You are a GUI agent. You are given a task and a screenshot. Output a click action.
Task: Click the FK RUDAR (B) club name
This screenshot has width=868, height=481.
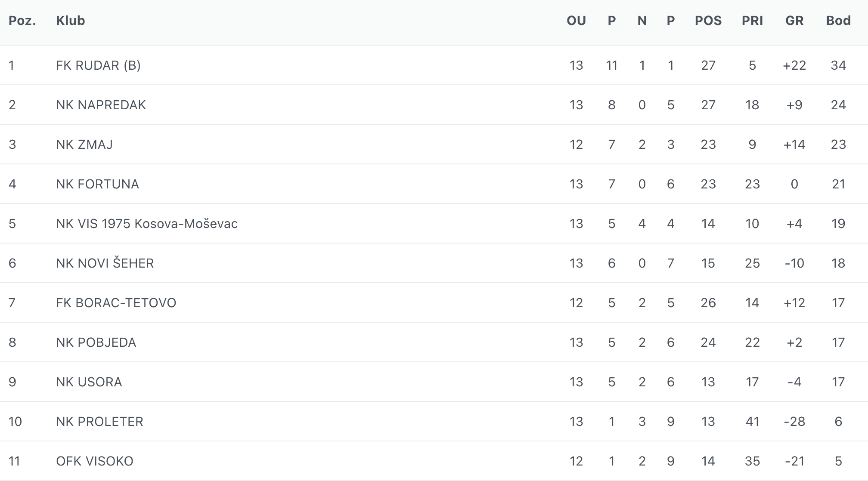(x=98, y=65)
